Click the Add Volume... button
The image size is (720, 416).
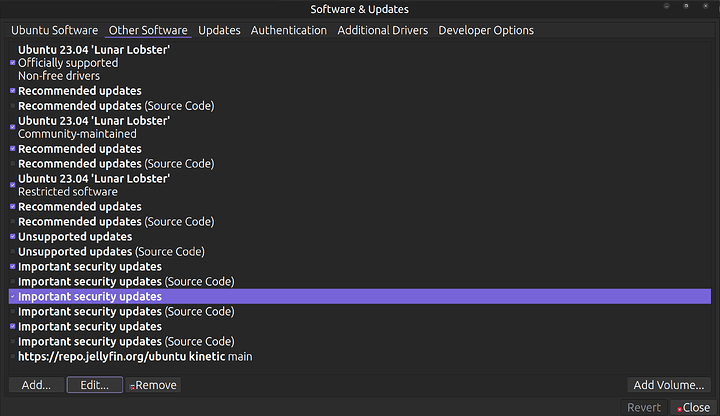[669, 385]
